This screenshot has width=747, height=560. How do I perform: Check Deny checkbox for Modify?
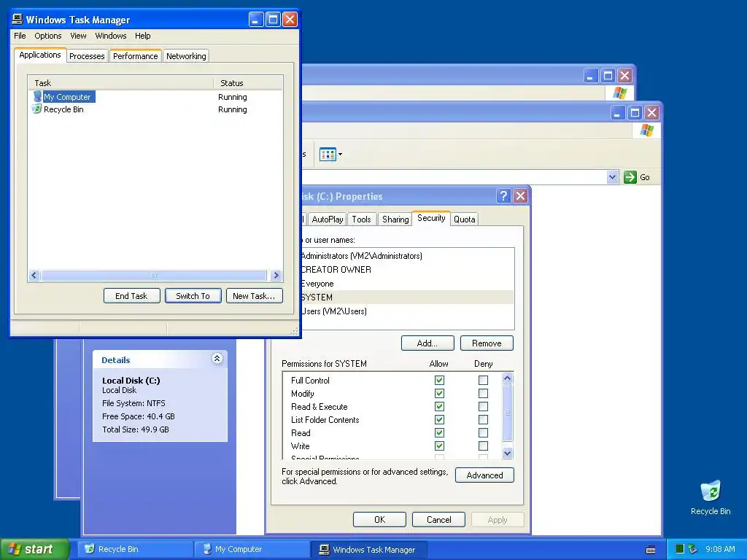click(x=483, y=393)
